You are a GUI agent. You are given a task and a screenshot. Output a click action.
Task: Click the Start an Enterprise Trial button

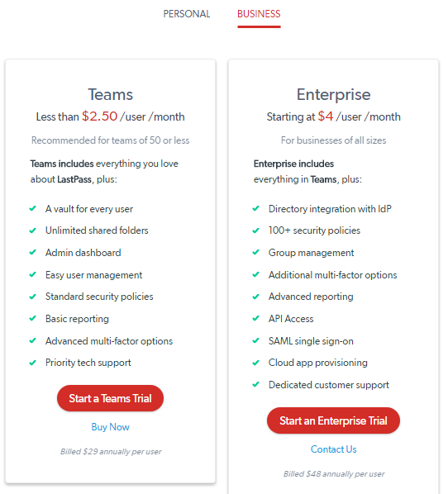333,420
